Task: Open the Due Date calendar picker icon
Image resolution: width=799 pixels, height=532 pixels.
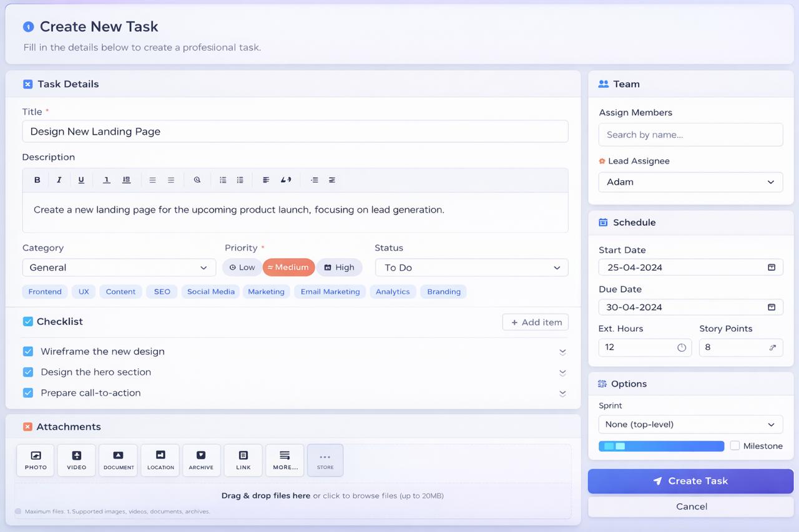Action: point(772,307)
